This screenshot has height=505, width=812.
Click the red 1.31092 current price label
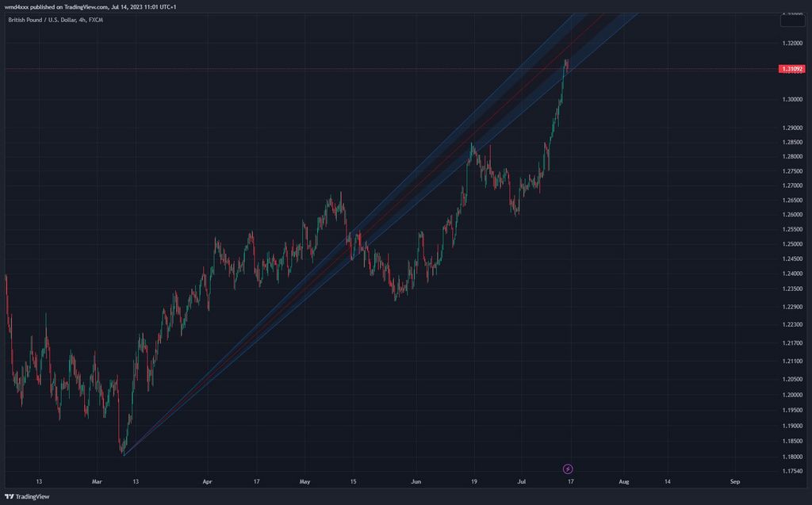click(793, 70)
